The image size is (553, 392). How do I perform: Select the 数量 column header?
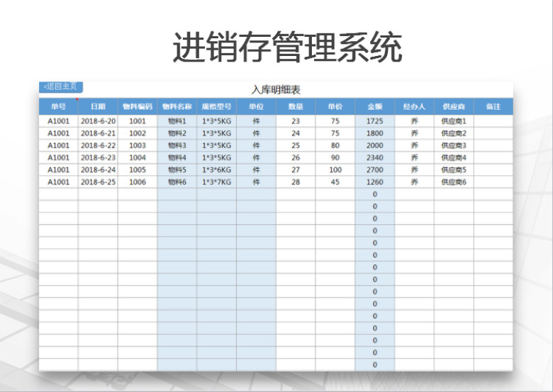[296, 106]
